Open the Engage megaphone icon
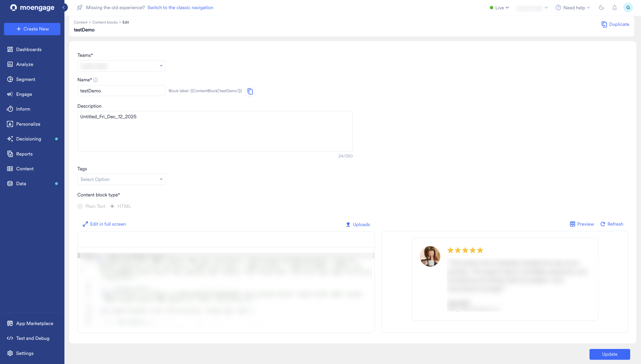This screenshot has width=641, height=364. pos(10,94)
